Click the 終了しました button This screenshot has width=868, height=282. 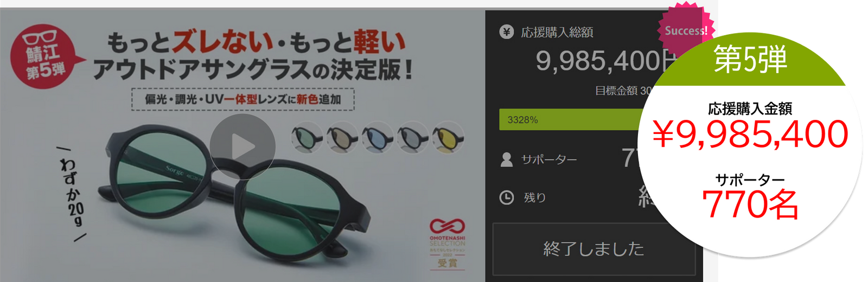[x=593, y=249]
